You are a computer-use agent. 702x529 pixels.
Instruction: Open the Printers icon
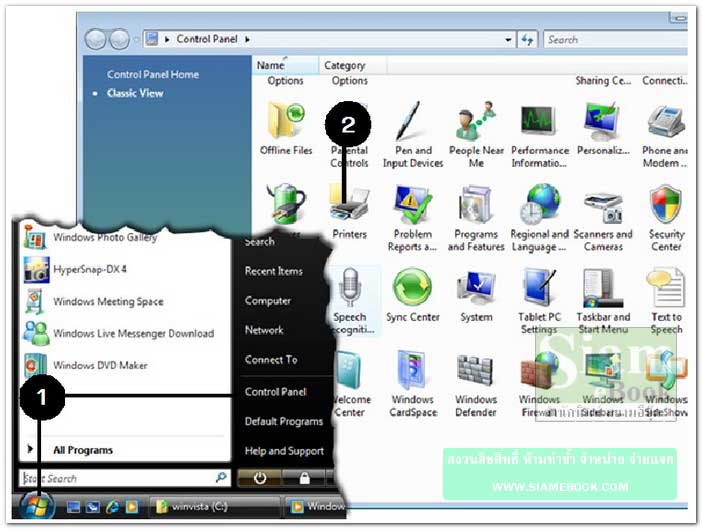pyautogui.click(x=349, y=213)
